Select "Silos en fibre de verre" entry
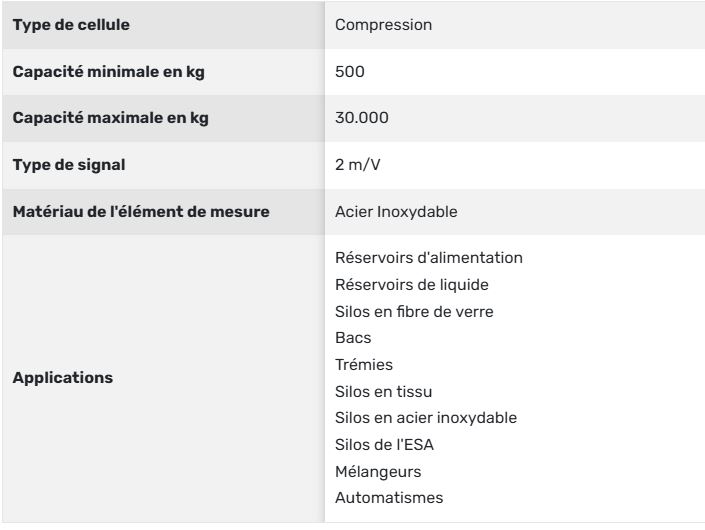 click(x=414, y=312)
